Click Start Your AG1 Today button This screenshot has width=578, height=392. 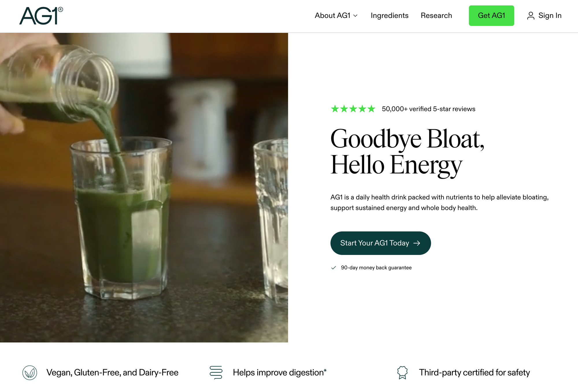[x=381, y=243]
